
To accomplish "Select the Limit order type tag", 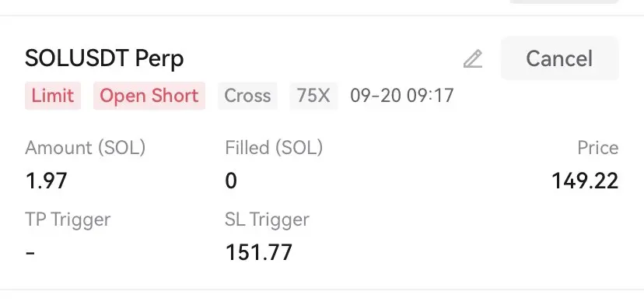I will [x=53, y=96].
